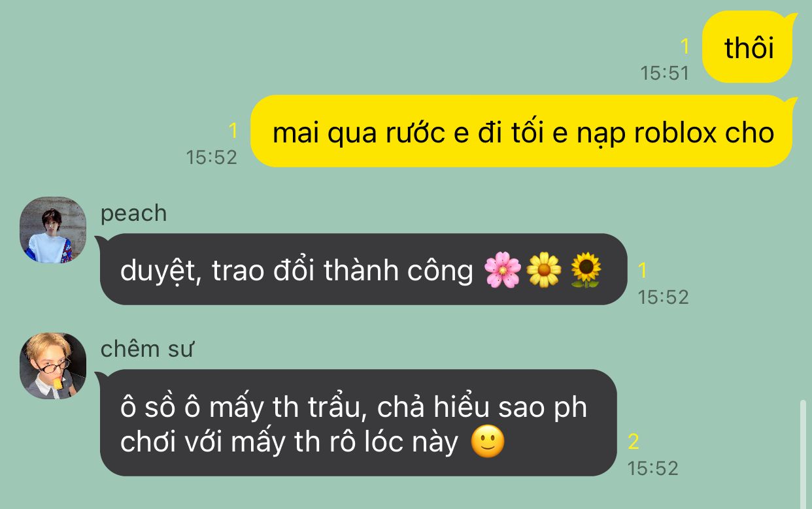812x509 pixels.
Task: Tap the slightly smiling face emoji
Action: click(488, 442)
